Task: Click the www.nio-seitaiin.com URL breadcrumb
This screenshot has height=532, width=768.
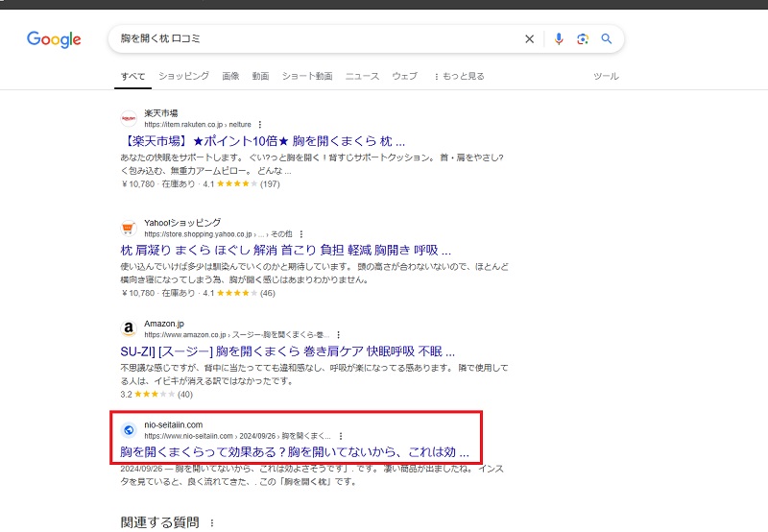Action: coord(237,436)
